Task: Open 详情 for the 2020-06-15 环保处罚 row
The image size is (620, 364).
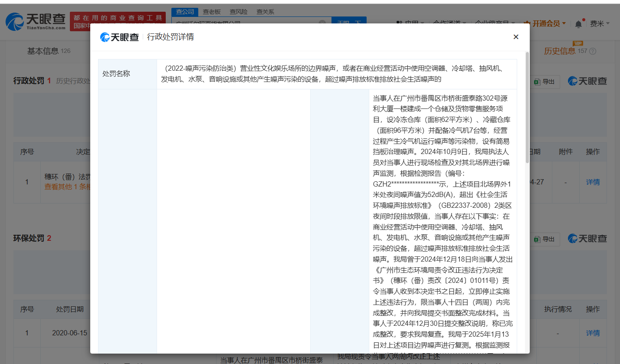Action: tap(593, 333)
